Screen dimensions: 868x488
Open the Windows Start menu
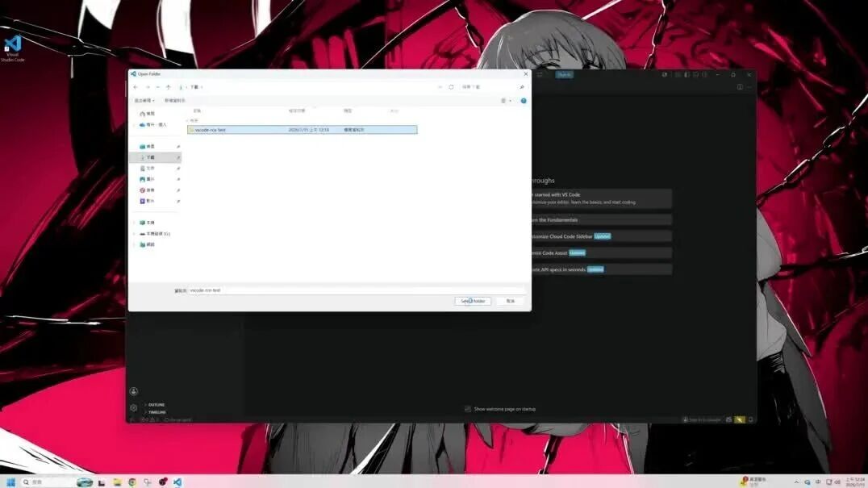pos(10,482)
